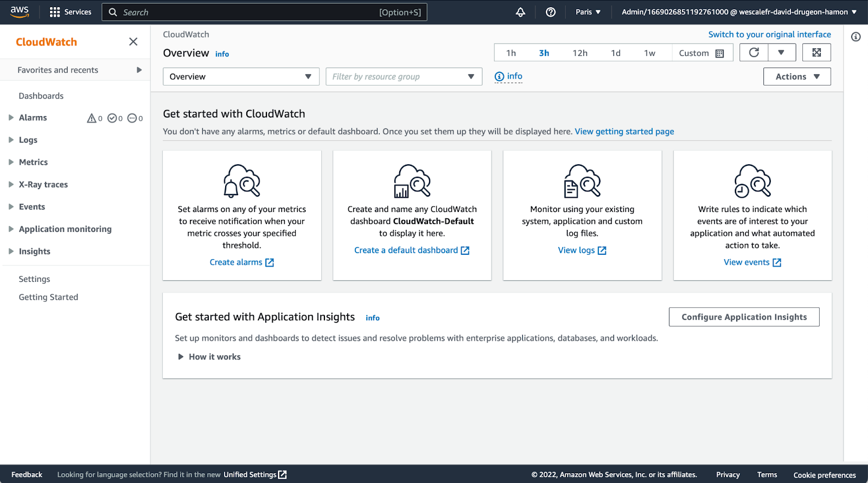Click the log file cloud illustration
Image resolution: width=868 pixels, height=483 pixels.
tap(583, 181)
